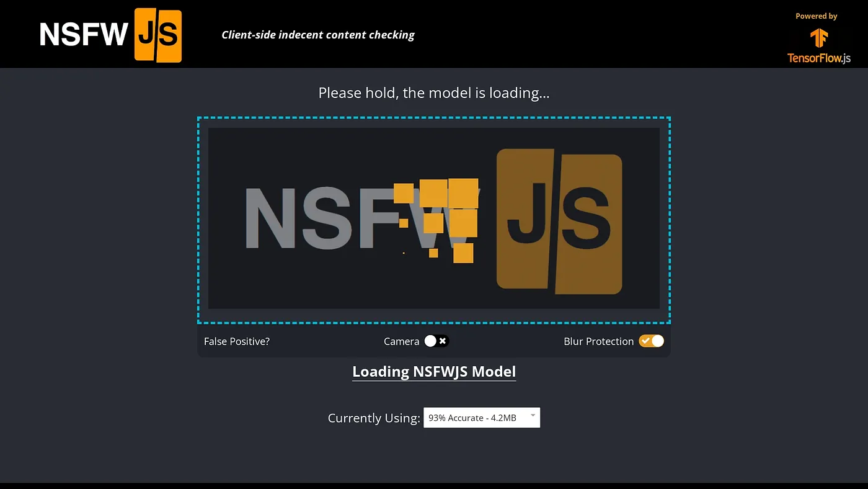
Task: Click the dashed image drop zone preview
Action: click(434, 220)
